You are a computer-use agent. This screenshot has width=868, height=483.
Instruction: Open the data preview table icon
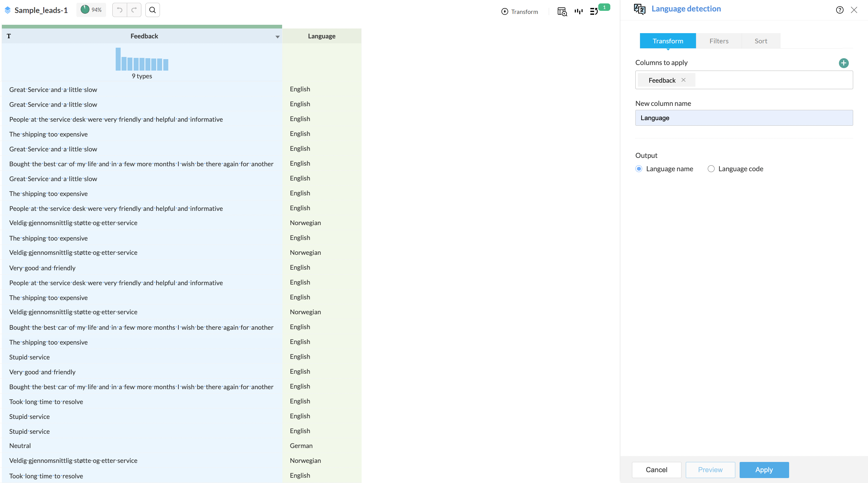point(562,11)
